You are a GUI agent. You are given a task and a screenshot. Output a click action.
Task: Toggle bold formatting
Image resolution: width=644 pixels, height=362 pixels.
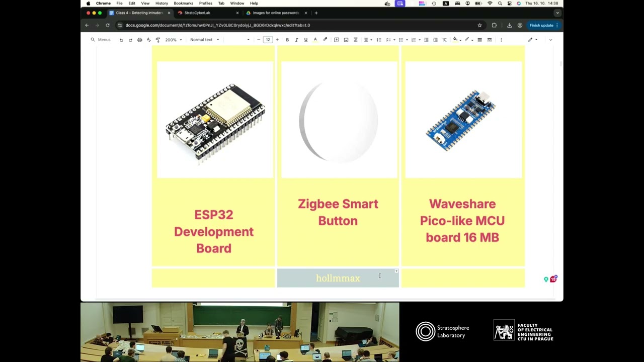point(287,40)
